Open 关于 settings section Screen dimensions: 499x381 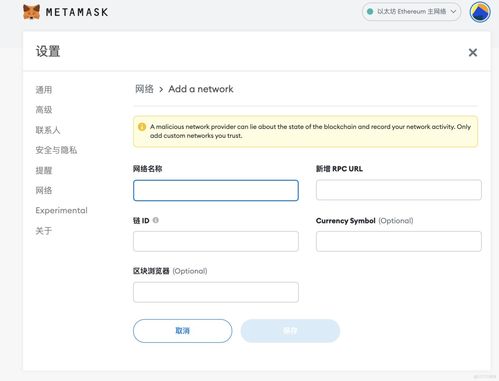point(44,231)
